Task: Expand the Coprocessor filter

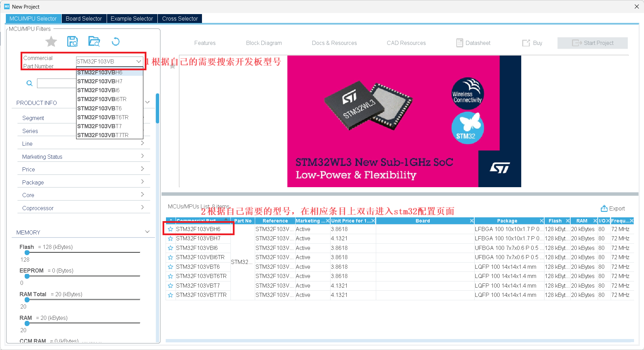Action: pos(142,207)
